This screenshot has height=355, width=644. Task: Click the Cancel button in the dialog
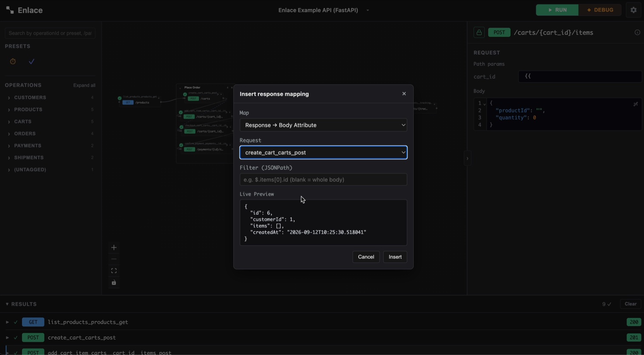click(366, 257)
